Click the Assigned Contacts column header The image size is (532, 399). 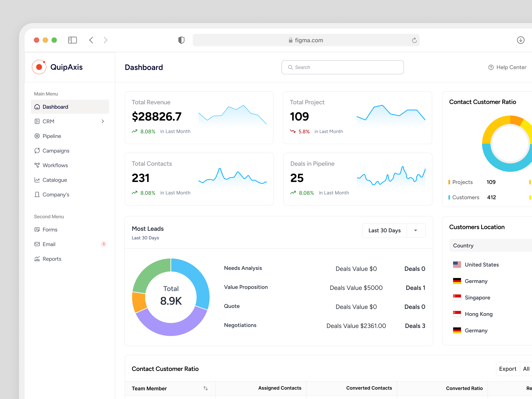pyautogui.click(x=280, y=388)
